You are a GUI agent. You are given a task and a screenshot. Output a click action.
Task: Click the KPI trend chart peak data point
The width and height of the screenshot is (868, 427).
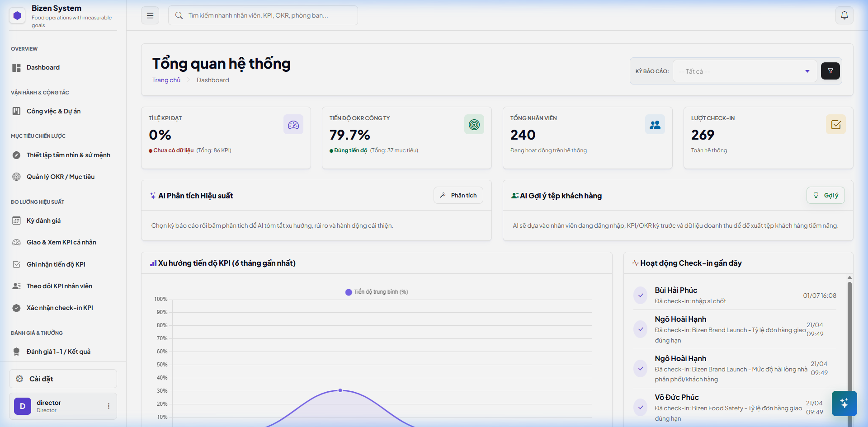click(340, 390)
